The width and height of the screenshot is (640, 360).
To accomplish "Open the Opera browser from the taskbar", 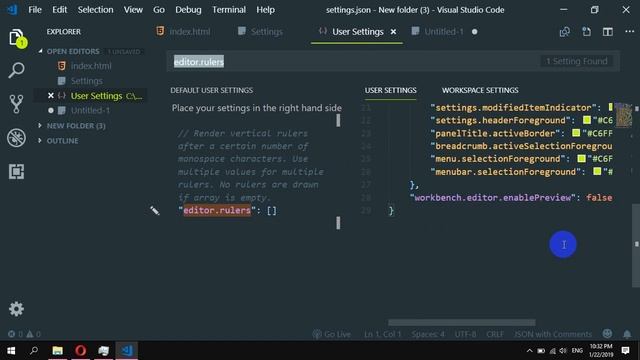I will pos(80,351).
